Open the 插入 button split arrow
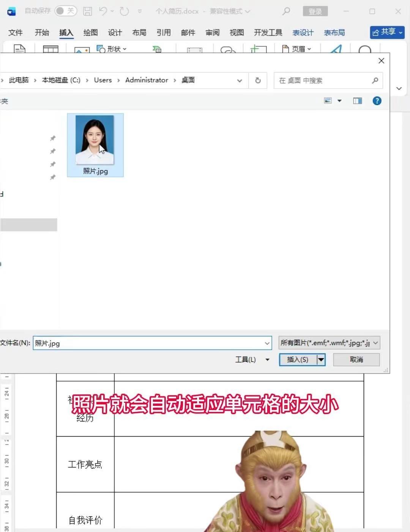410x532 pixels. click(x=321, y=359)
